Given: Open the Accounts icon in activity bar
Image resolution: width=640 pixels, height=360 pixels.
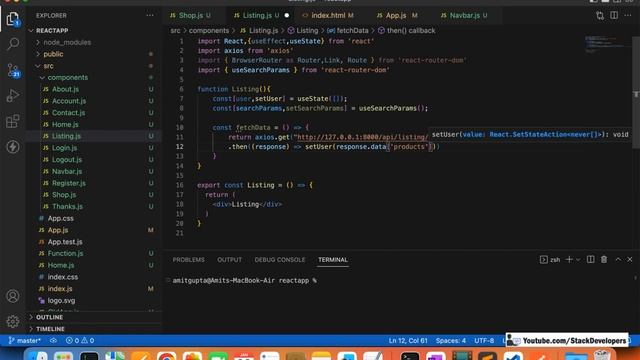Looking at the screenshot, I should tap(13, 296).
